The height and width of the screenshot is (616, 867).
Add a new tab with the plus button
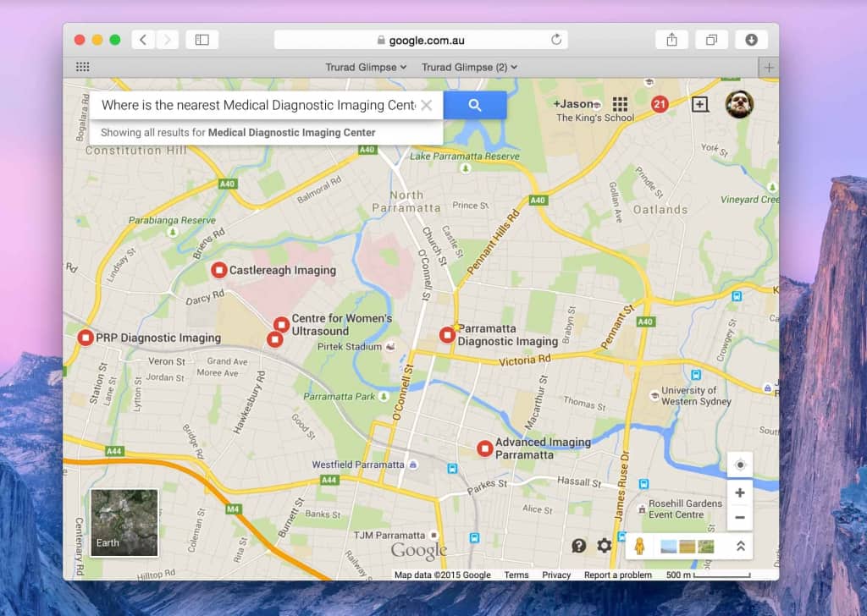(x=769, y=68)
